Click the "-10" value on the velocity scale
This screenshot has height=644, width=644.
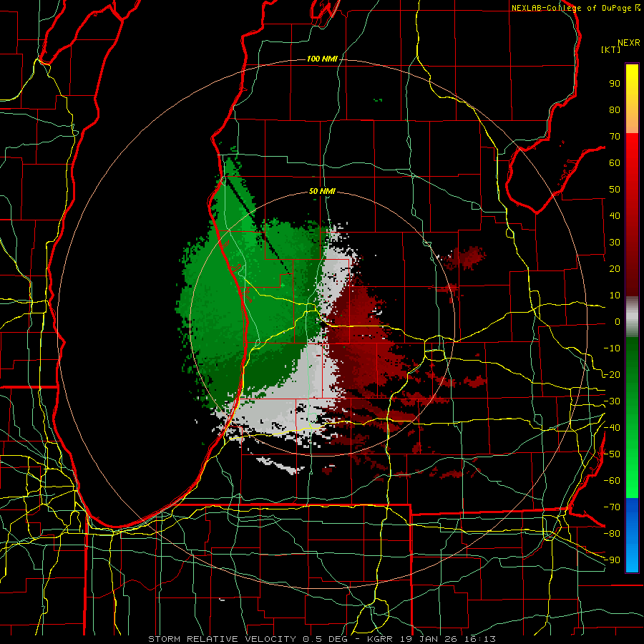(612, 348)
